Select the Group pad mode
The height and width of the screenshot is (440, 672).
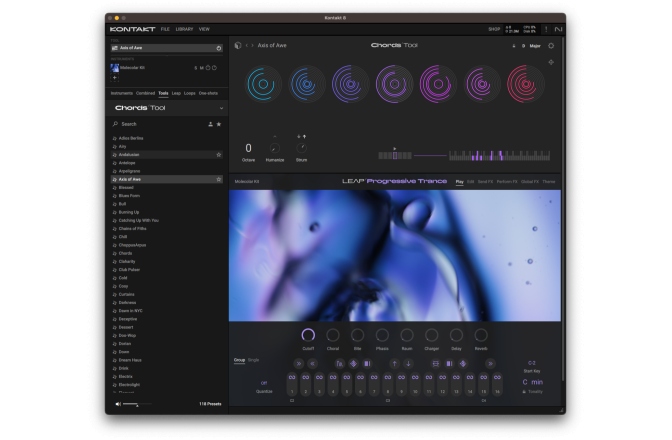point(239,360)
